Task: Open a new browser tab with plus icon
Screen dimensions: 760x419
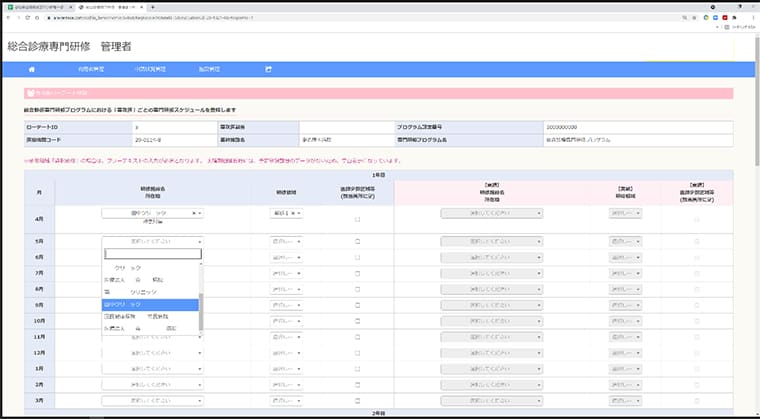Action: 153,7
